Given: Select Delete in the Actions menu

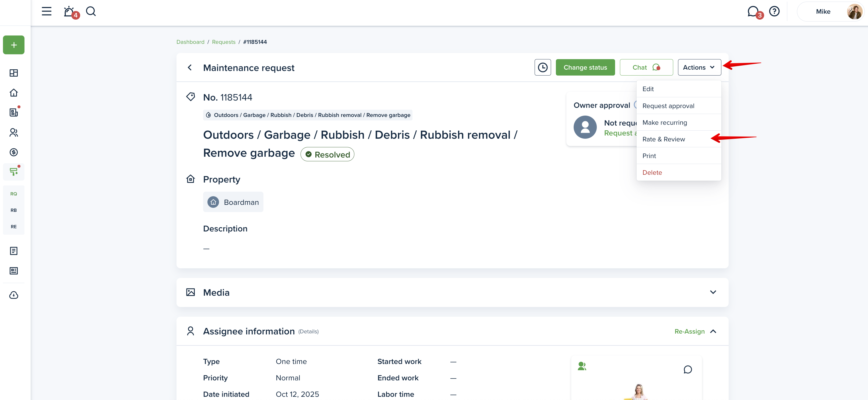Looking at the screenshot, I should [x=652, y=172].
